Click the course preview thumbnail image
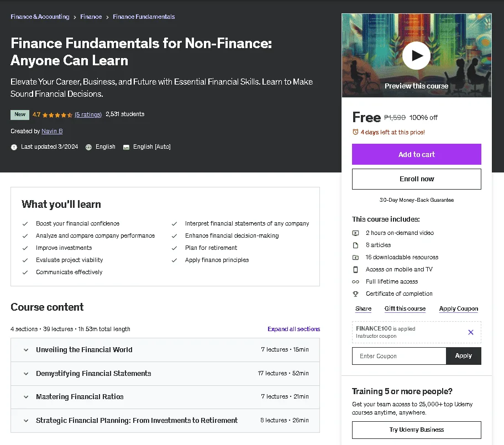 pos(417,55)
